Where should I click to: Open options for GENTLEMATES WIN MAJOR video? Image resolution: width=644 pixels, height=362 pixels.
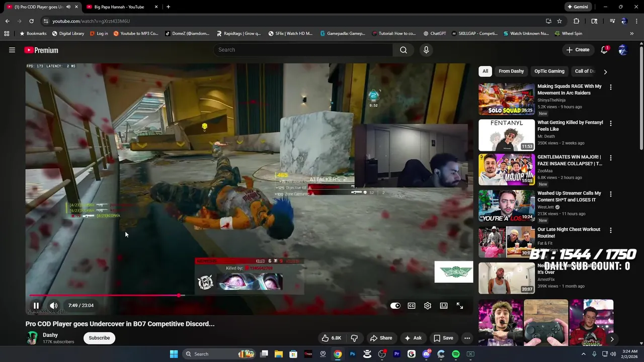click(x=611, y=158)
